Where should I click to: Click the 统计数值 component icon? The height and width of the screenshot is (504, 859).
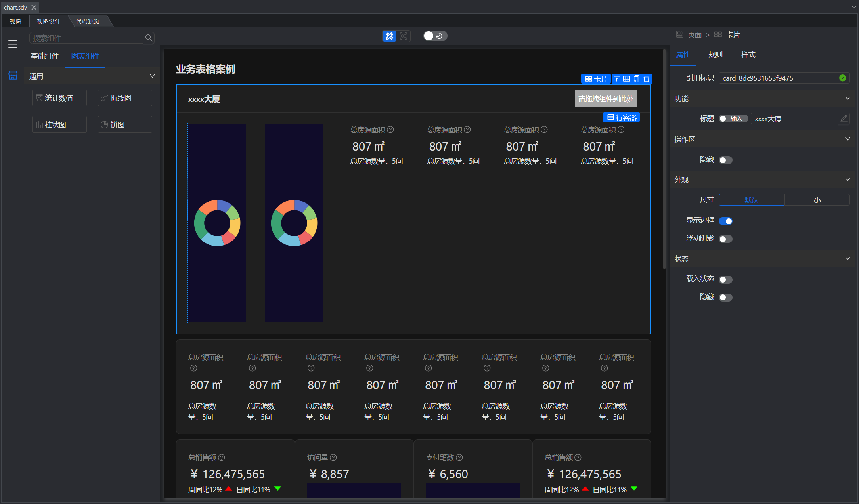point(39,98)
